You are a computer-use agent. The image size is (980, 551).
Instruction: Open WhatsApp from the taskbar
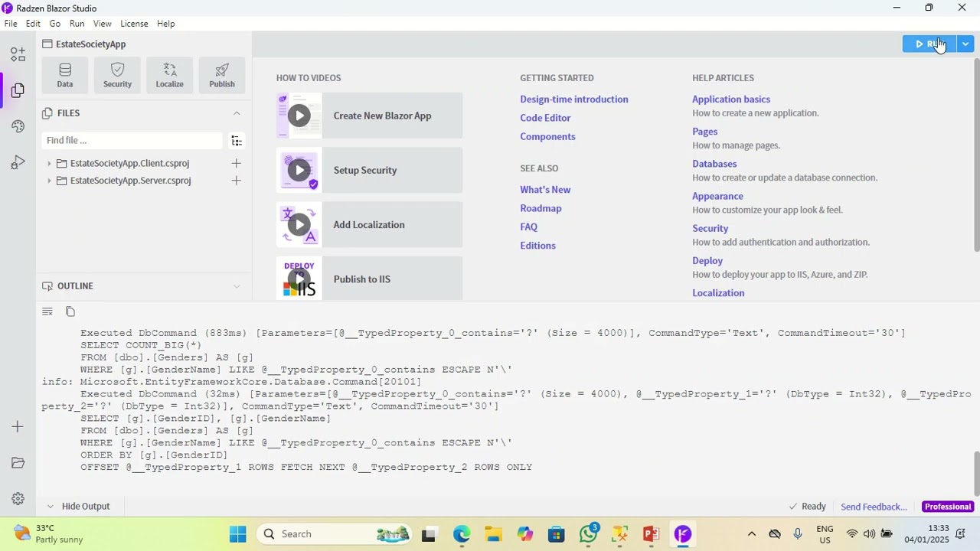[x=589, y=534]
